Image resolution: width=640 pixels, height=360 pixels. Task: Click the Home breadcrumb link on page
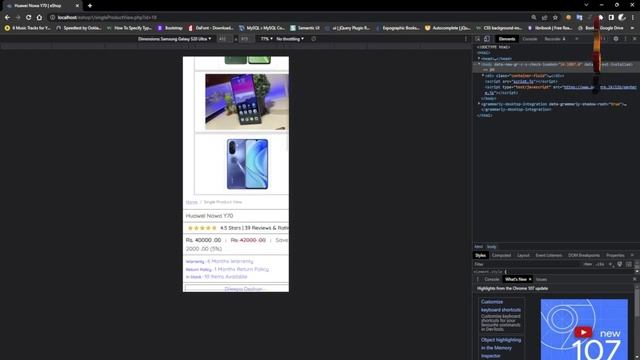(191, 202)
